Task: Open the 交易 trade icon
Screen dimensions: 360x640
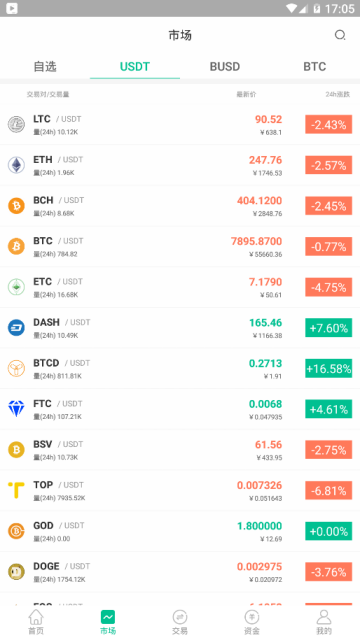Action: pos(180,617)
